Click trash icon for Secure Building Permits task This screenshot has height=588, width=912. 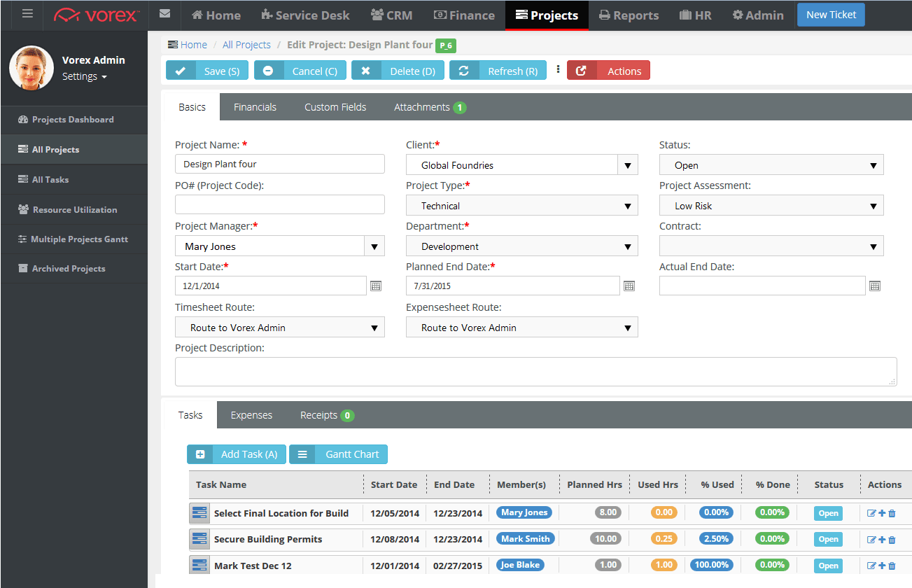[x=892, y=539]
